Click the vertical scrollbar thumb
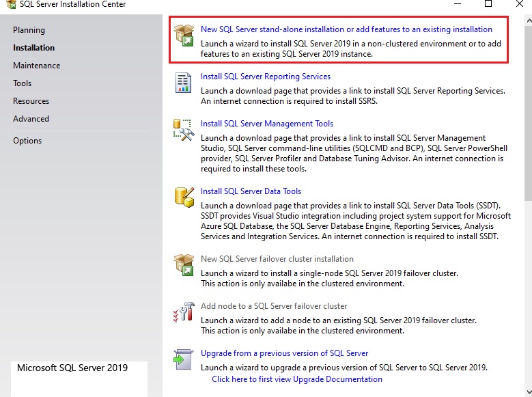Screen dimensions: 532x397 pyautogui.click(x=529, y=113)
